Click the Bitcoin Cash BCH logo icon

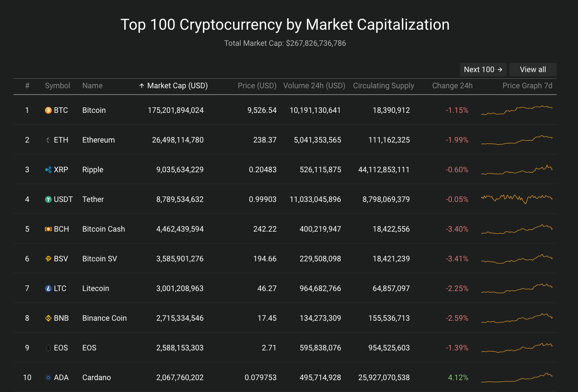click(48, 229)
